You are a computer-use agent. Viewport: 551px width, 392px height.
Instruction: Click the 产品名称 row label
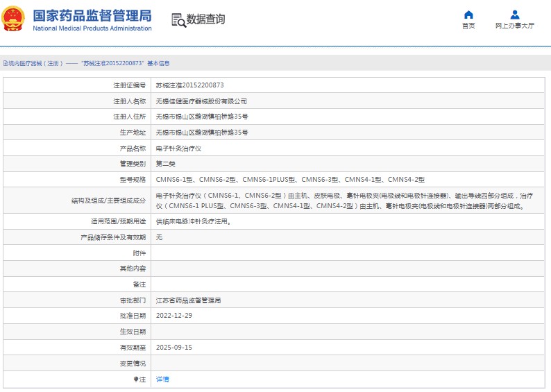(x=133, y=148)
